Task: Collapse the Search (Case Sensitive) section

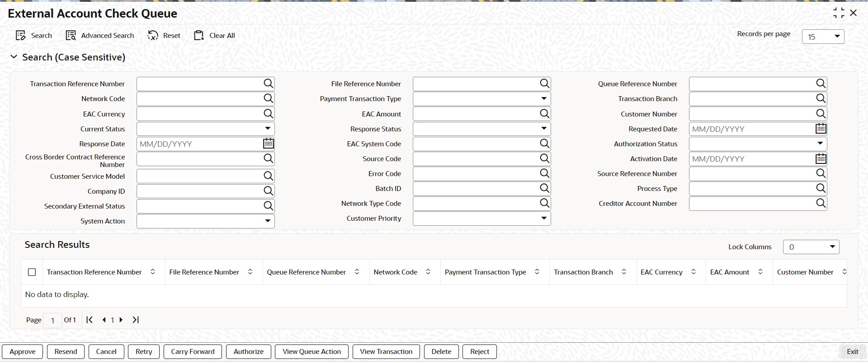Action: coord(14,57)
